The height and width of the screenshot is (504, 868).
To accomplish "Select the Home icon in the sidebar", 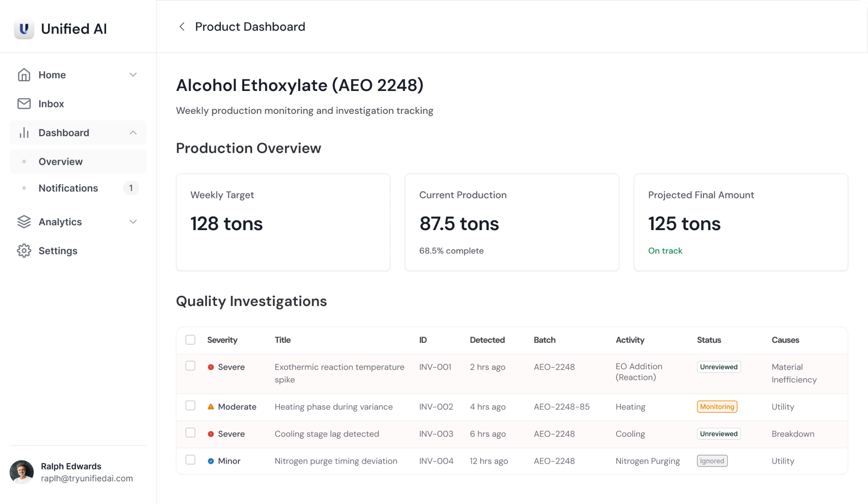I will pos(24,74).
